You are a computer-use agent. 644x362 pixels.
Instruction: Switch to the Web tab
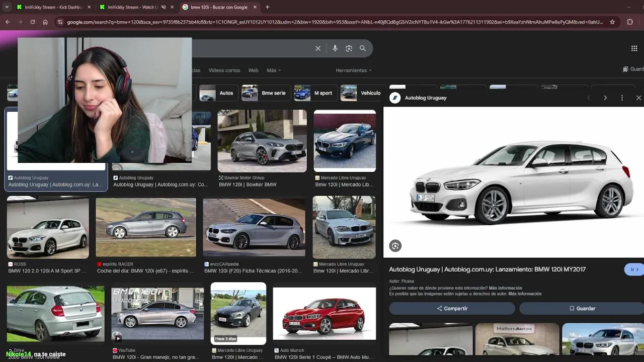254,70
